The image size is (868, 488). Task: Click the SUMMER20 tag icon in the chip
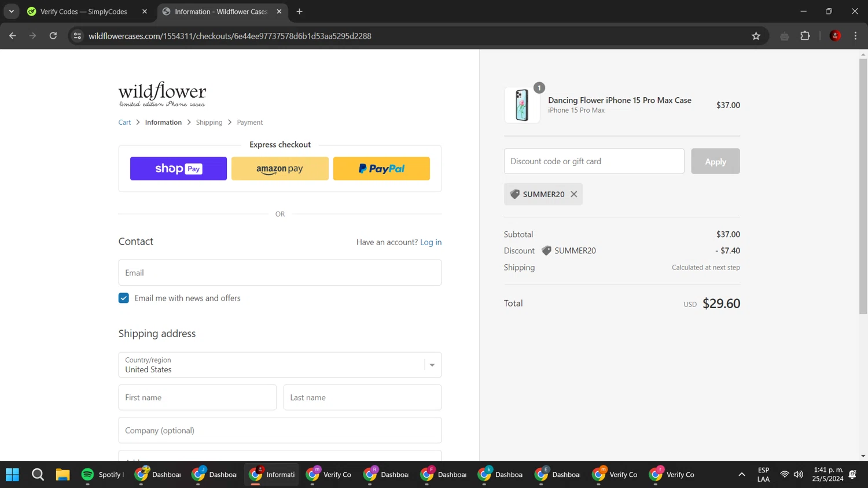514,194
